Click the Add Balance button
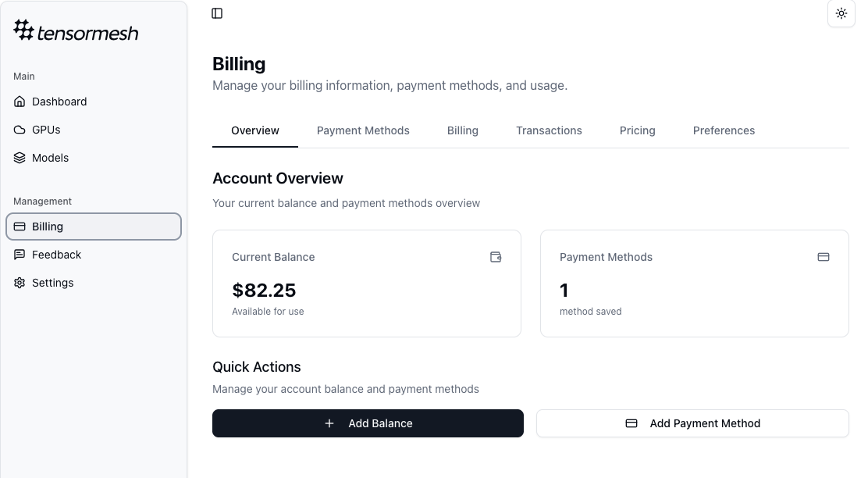Viewport: 868px width, 478px height. [368, 423]
